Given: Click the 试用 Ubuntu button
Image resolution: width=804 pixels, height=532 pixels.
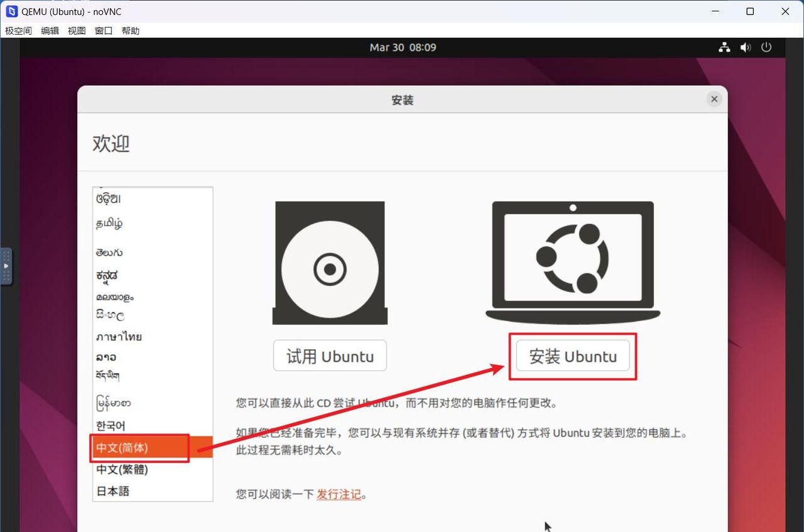Looking at the screenshot, I should coord(330,356).
